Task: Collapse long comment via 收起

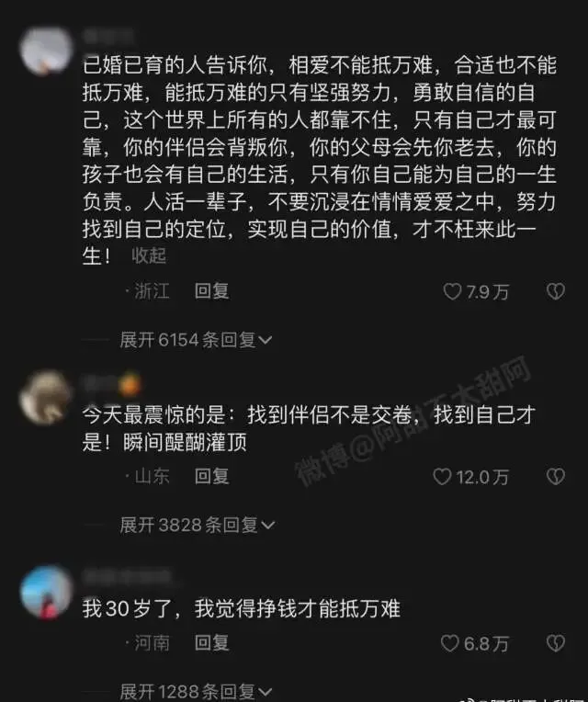Action: pyautogui.click(x=149, y=256)
